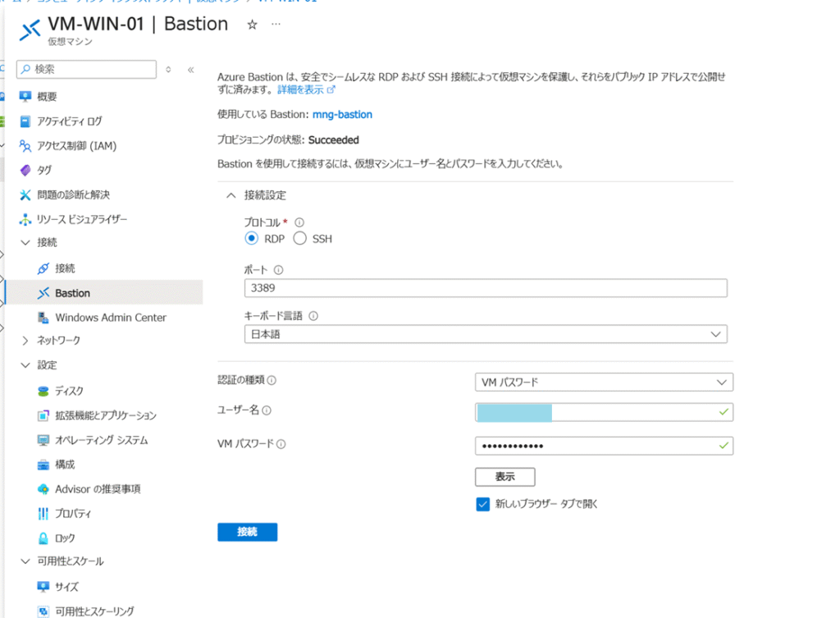Click the アクセス制御 (IAM) icon
Image resolution: width=840 pixels, height=618 pixels.
tap(25, 146)
